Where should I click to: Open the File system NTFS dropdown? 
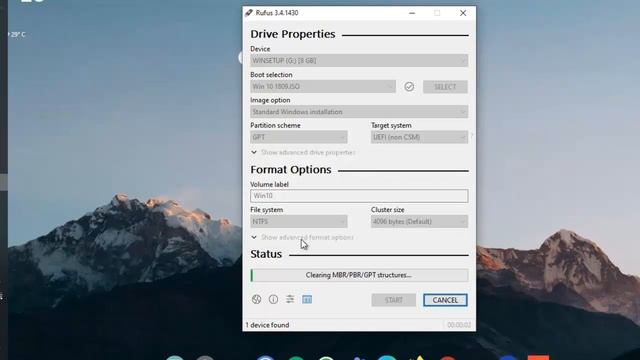point(299,222)
